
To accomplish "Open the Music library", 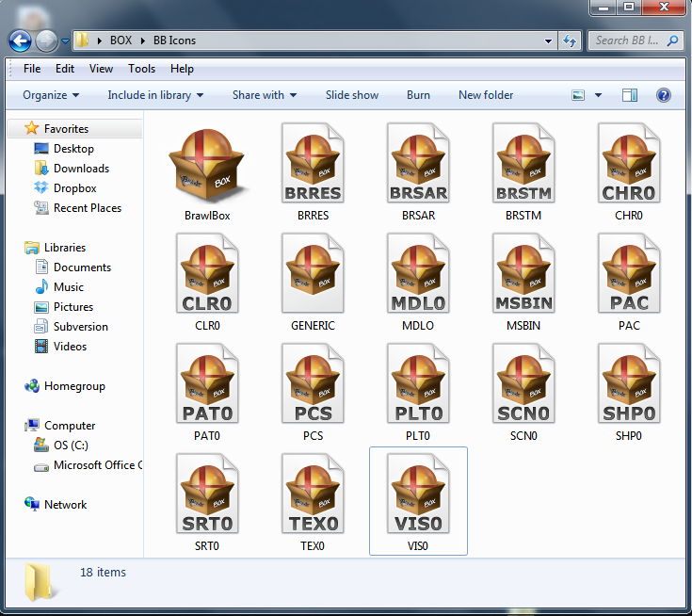I will [x=69, y=287].
